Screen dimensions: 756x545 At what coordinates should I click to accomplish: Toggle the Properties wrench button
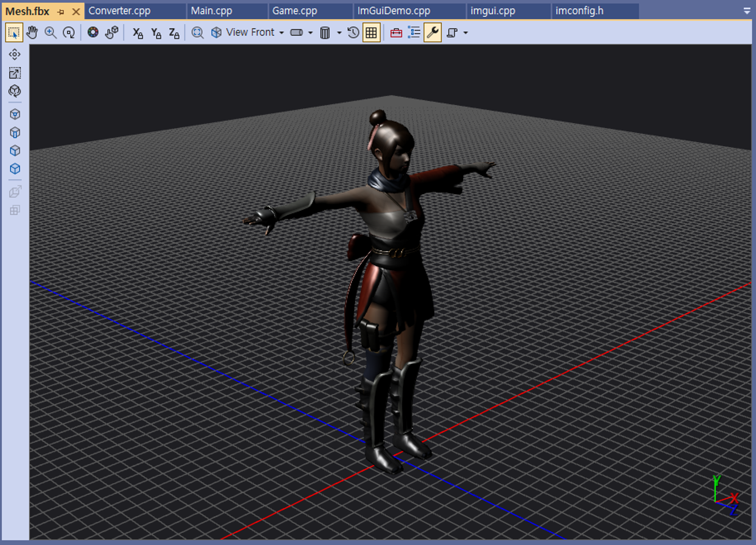432,33
